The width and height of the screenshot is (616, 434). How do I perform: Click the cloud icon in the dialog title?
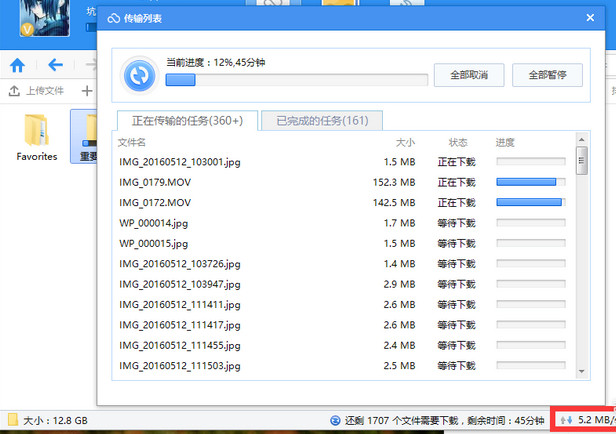(114, 18)
